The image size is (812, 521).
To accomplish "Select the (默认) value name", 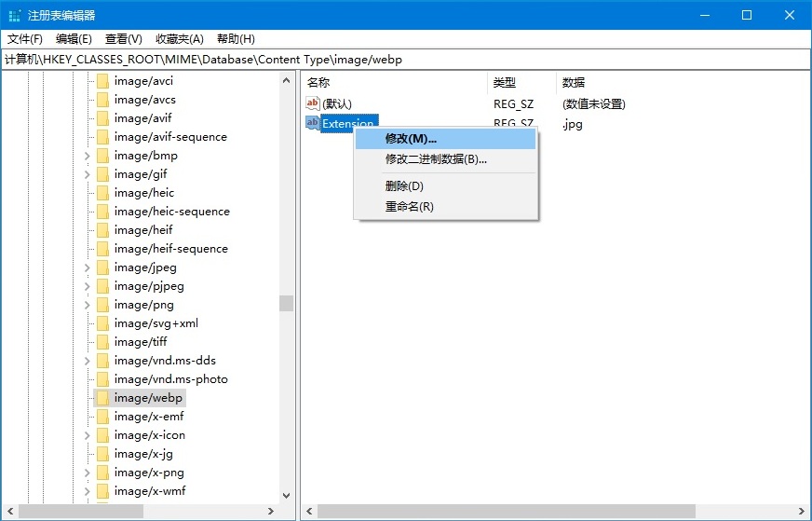I will pyautogui.click(x=337, y=104).
